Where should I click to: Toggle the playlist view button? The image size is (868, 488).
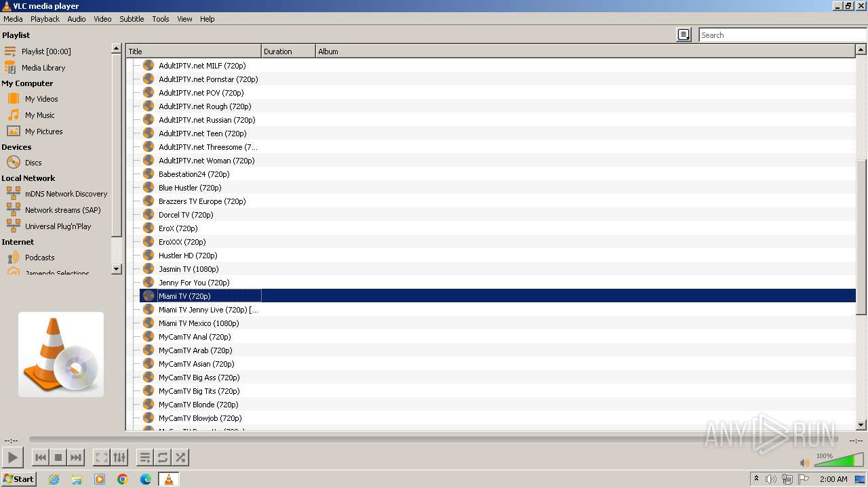click(x=145, y=457)
